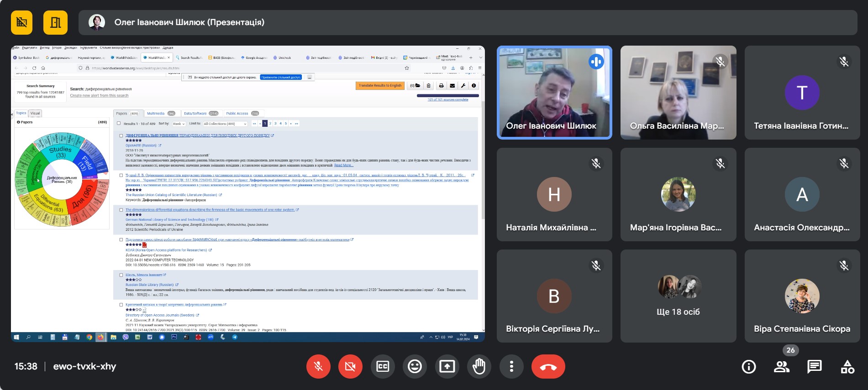Expand the 'Ще 18 осіб' participants tile
The width and height of the screenshot is (868, 390).
point(678,296)
